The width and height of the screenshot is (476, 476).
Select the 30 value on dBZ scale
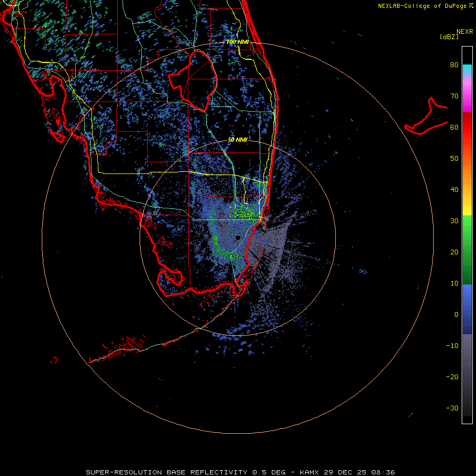coord(454,221)
